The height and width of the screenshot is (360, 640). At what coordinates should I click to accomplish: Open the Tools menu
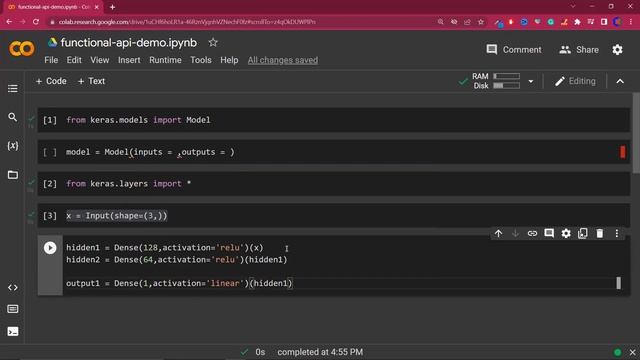coord(201,60)
